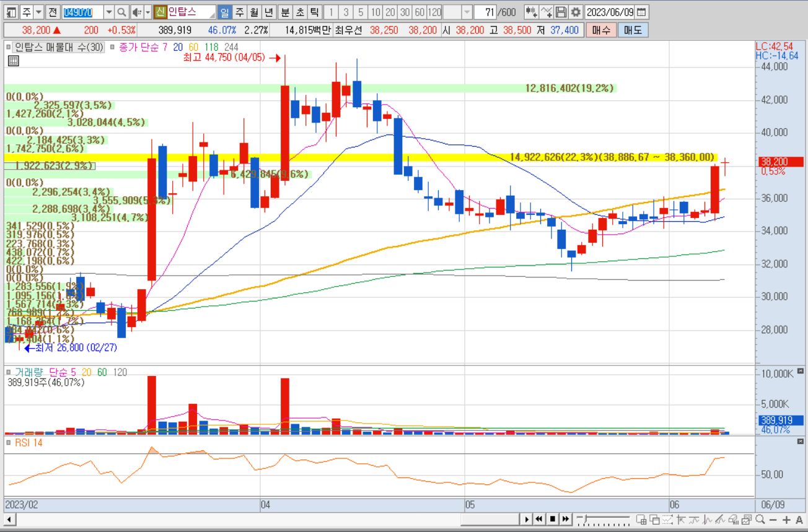Click the 인탑스 매물대 수(30) label
Screen dimensions: 808x532
pos(59,46)
